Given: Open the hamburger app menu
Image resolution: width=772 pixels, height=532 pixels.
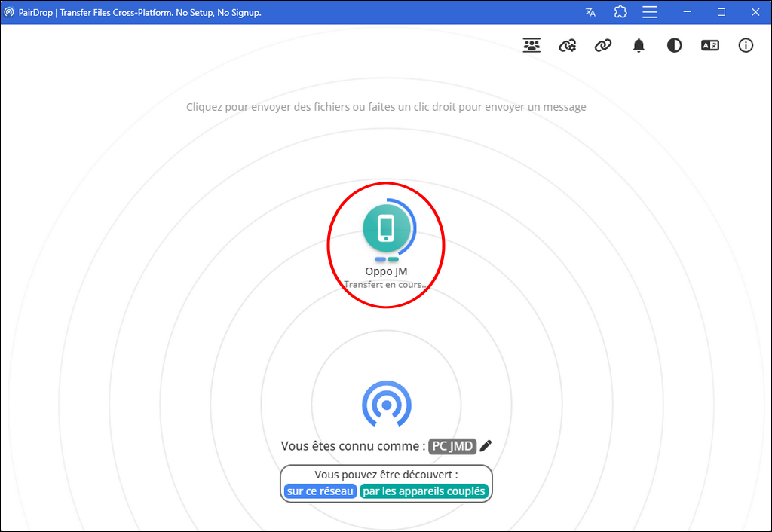Looking at the screenshot, I should pyautogui.click(x=649, y=12).
